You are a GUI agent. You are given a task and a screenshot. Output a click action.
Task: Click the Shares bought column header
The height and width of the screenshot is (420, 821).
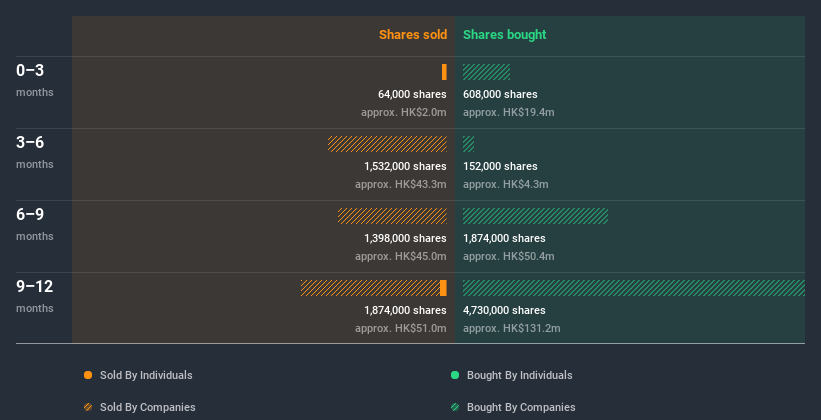pos(505,35)
